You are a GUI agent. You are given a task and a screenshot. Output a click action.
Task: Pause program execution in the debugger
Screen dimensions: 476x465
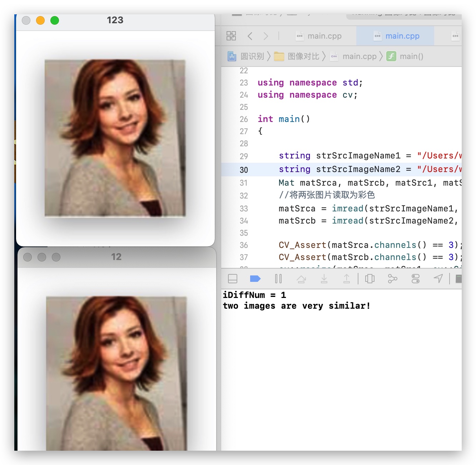point(278,279)
